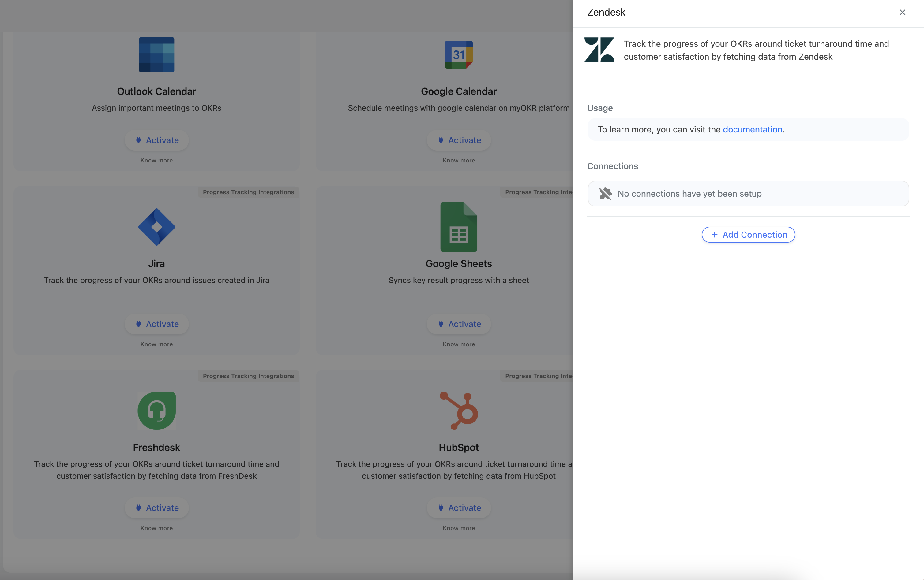The height and width of the screenshot is (580, 924).
Task: Click the Google Sheets card title
Action: coord(459,264)
